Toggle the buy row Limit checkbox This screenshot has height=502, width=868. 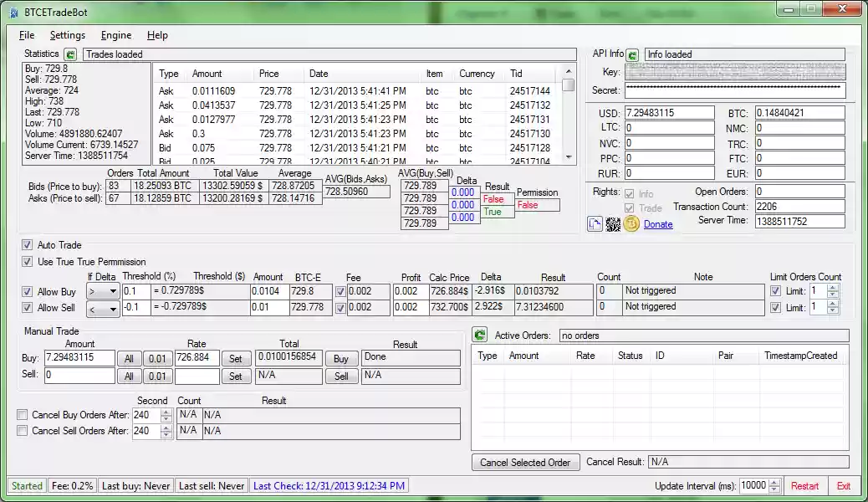775,291
